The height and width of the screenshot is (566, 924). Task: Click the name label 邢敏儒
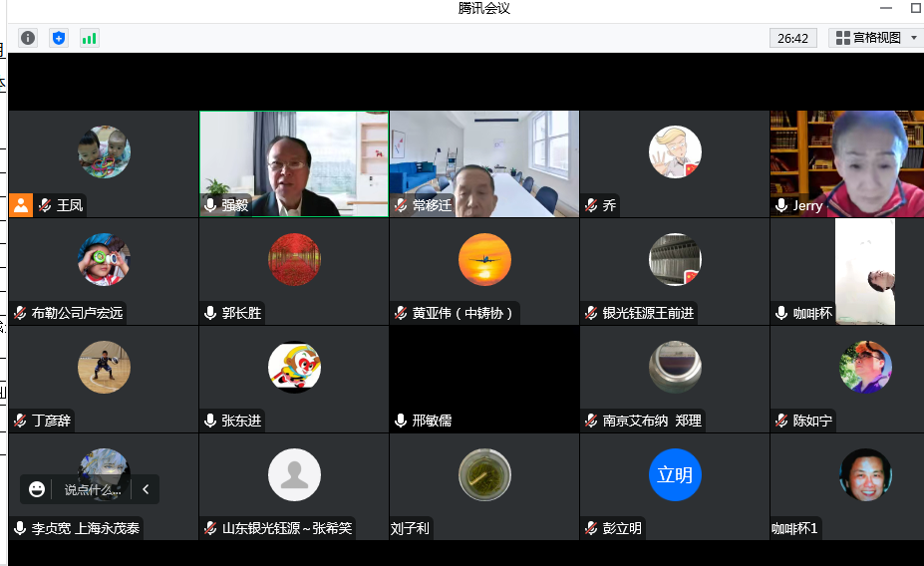pos(432,421)
